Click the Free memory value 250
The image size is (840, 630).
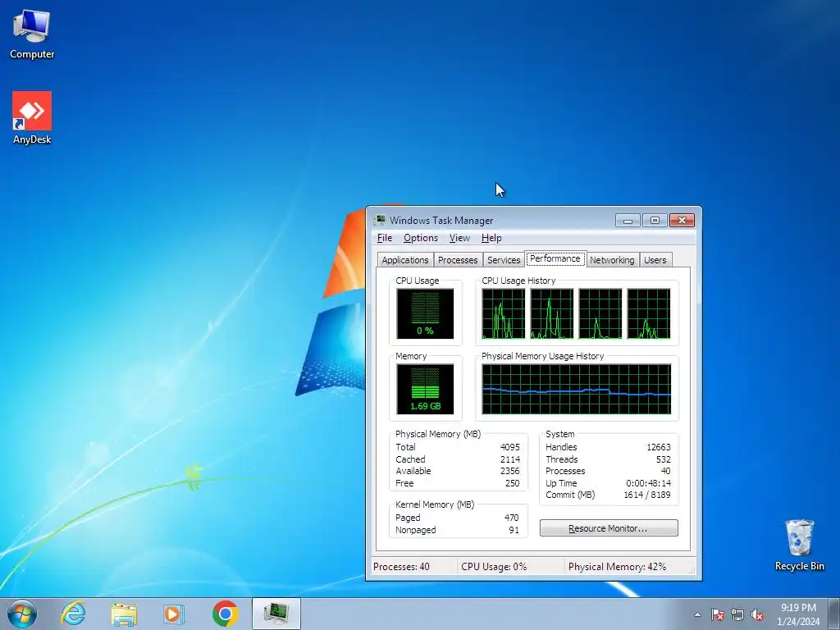pos(512,483)
